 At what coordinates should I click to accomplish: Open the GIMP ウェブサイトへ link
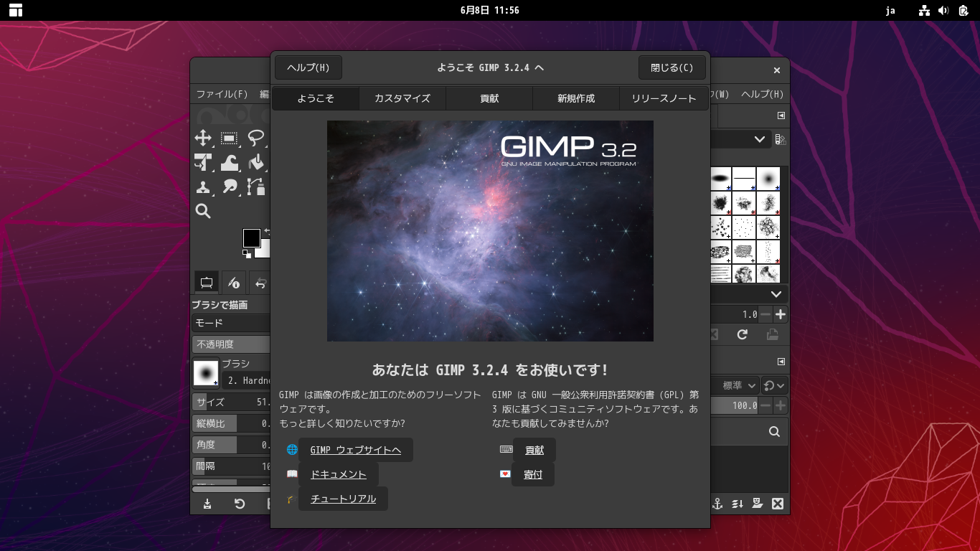(356, 450)
